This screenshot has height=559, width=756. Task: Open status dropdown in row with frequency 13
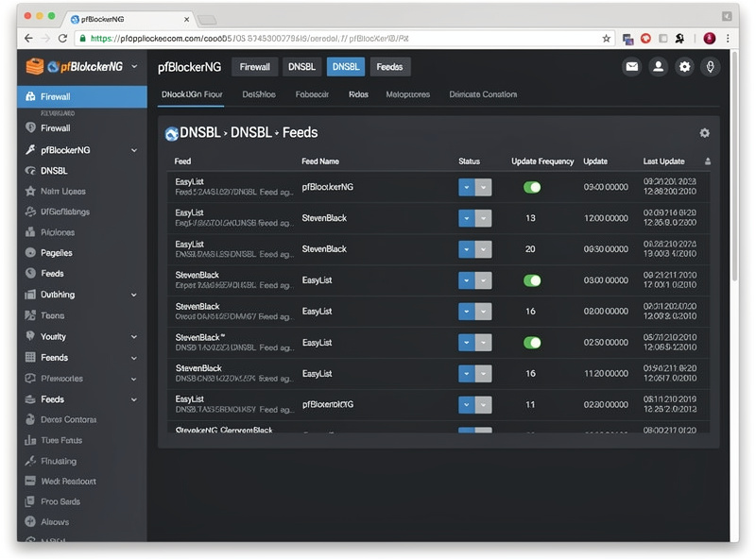475,218
